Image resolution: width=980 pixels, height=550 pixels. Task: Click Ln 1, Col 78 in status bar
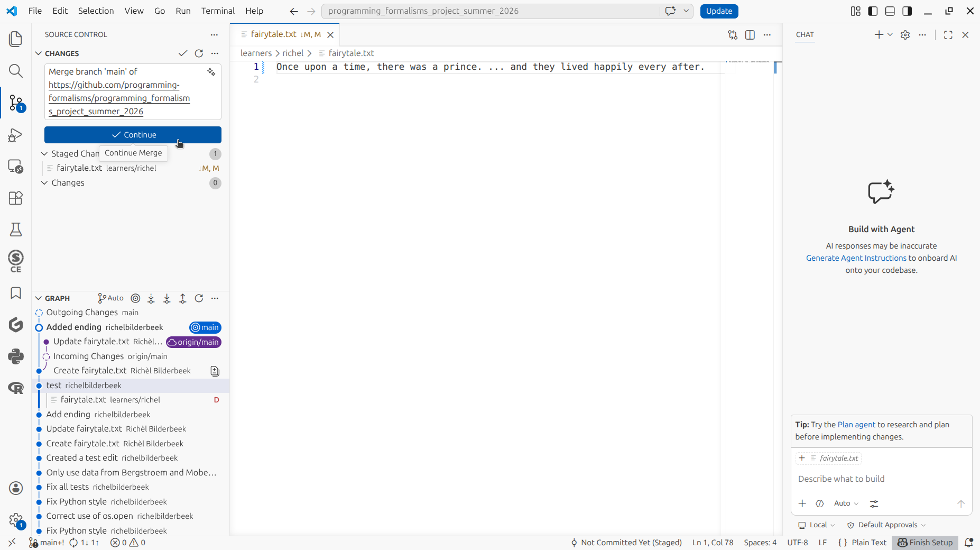713,543
